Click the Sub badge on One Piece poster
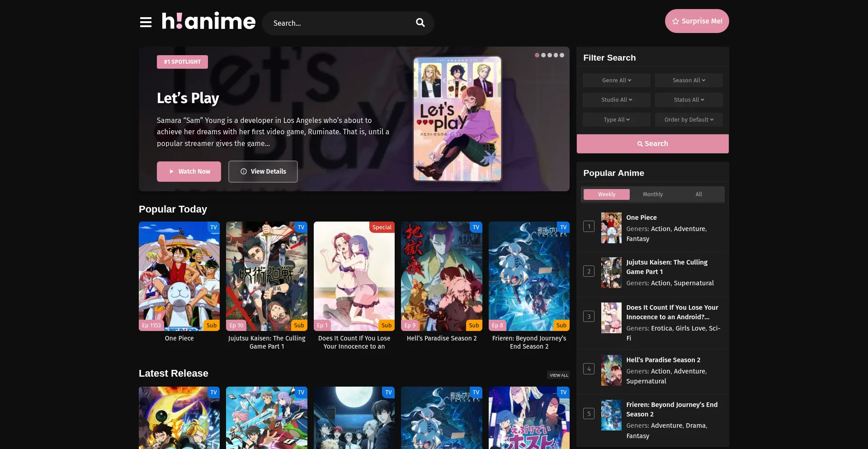The width and height of the screenshot is (868, 449). [212, 325]
